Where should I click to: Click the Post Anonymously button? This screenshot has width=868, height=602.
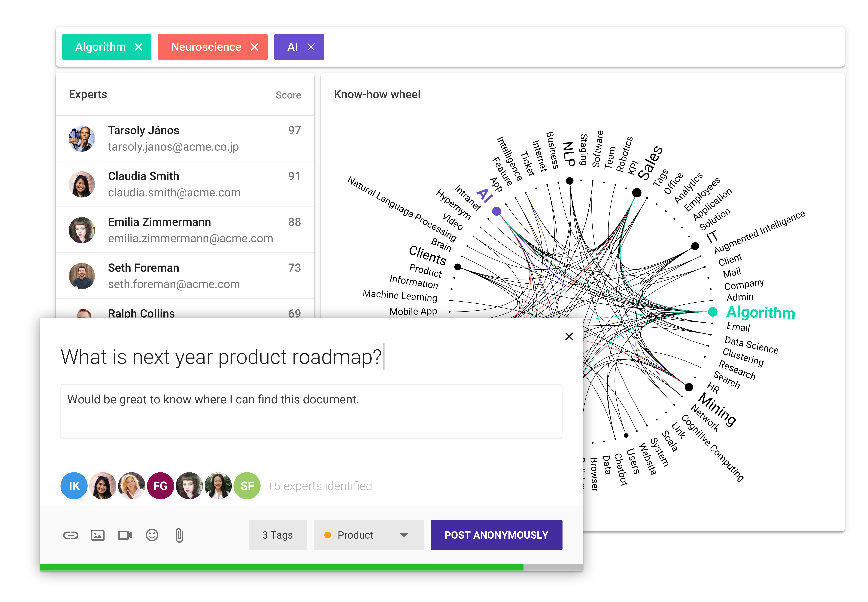[496, 534]
